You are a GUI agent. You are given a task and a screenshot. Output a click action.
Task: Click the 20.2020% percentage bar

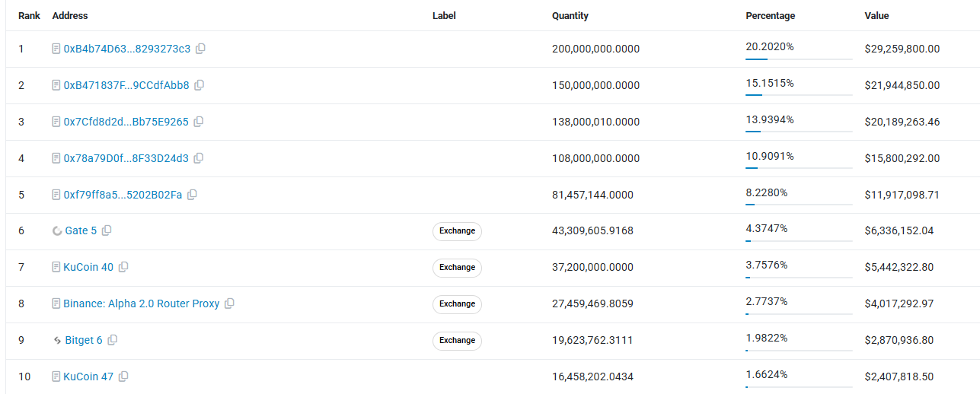pyautogui.click(x=799, y=59)
